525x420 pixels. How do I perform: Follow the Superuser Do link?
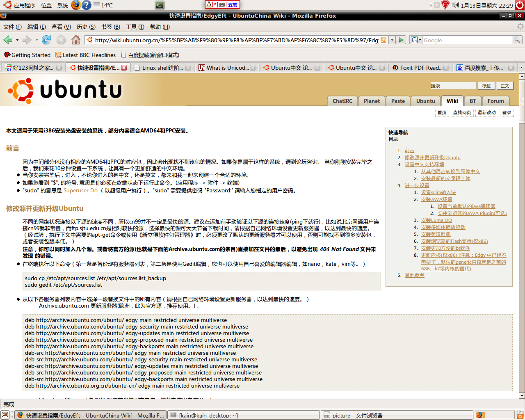[80, 190]
